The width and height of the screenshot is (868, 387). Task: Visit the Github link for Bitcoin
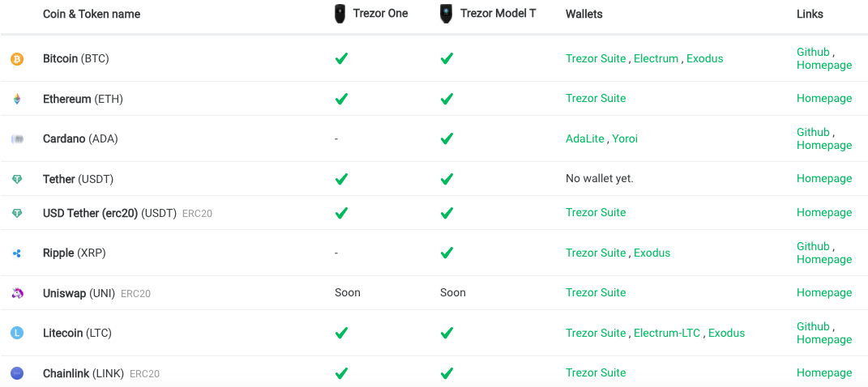pyautogui.click(x=813, y=52)
